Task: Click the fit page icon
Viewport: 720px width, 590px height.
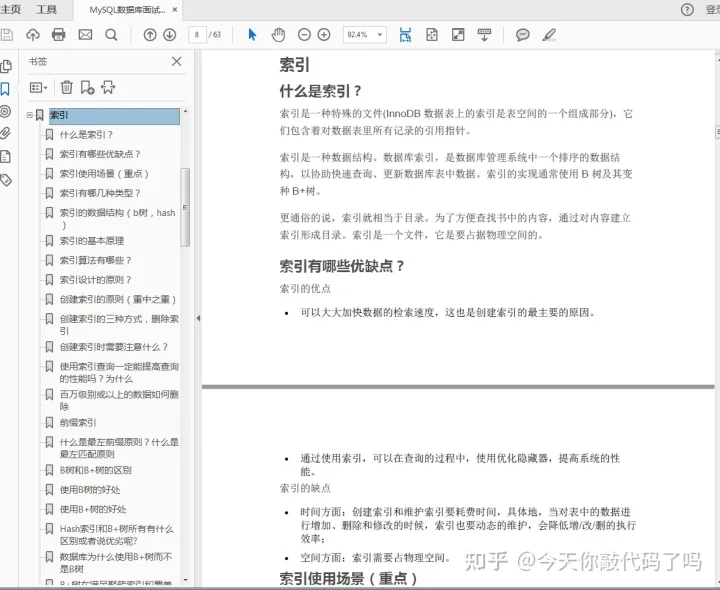Action: tap(432, 34)
